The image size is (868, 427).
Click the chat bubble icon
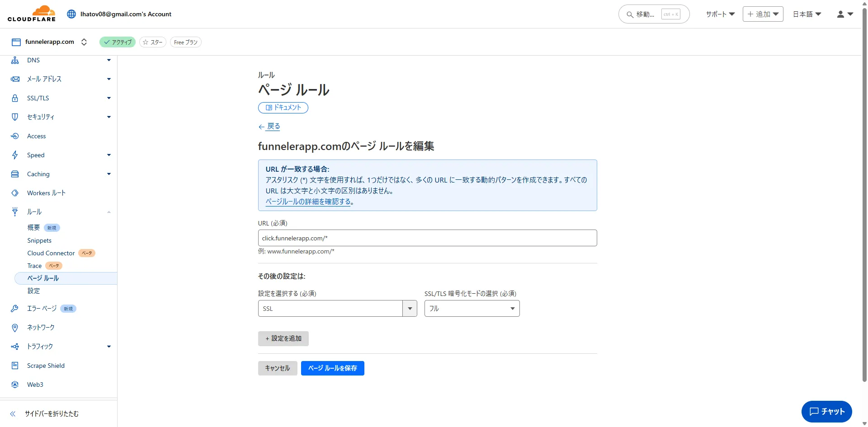pyautogui.click(x=814, y=412)
